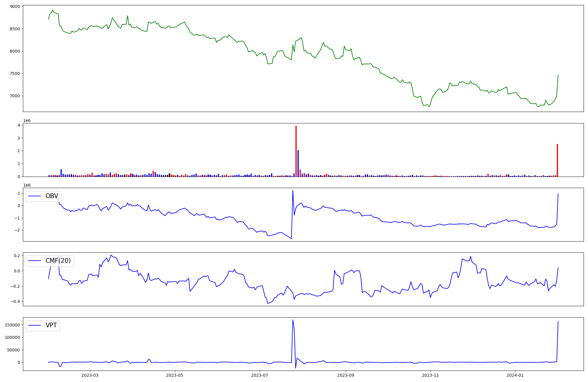The image size is (588, 382).
Task: Click the blue line sample in the CMF(20) legend
Action: click(35, 261)
